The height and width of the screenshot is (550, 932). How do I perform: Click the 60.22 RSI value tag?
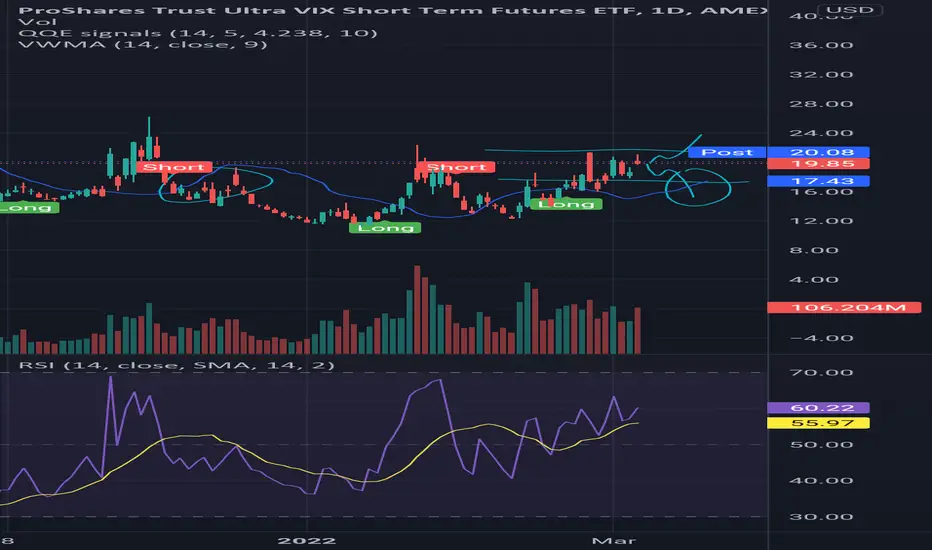pyautogui.click(x=818, y=408)
